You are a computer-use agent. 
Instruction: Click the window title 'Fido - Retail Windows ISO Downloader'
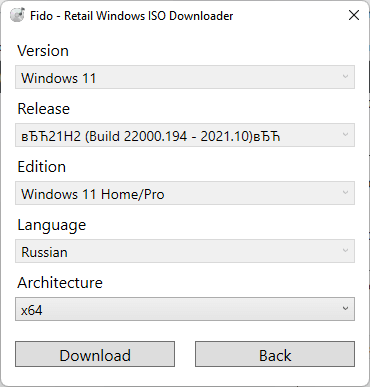(x=132, y=16)
